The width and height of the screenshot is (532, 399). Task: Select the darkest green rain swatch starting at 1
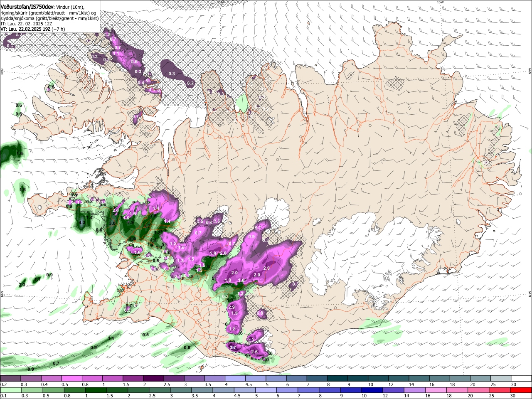[95, 390]
